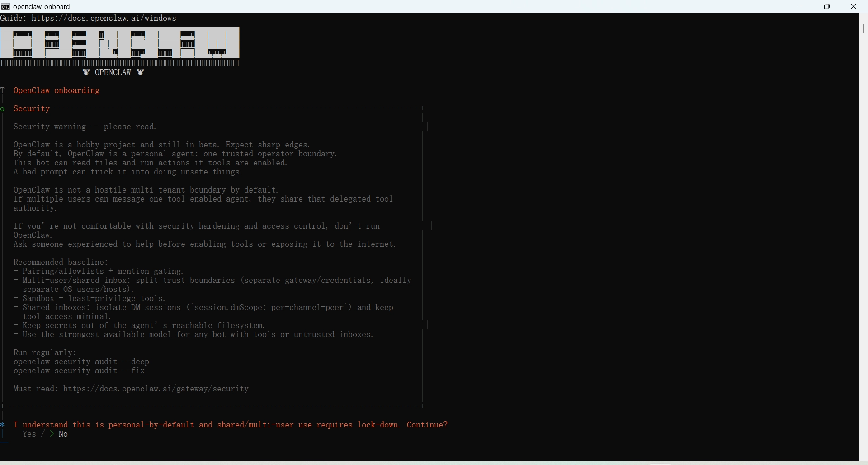Click the OPENCLAW banner label

pyautogui.click(x=113, y=73)
